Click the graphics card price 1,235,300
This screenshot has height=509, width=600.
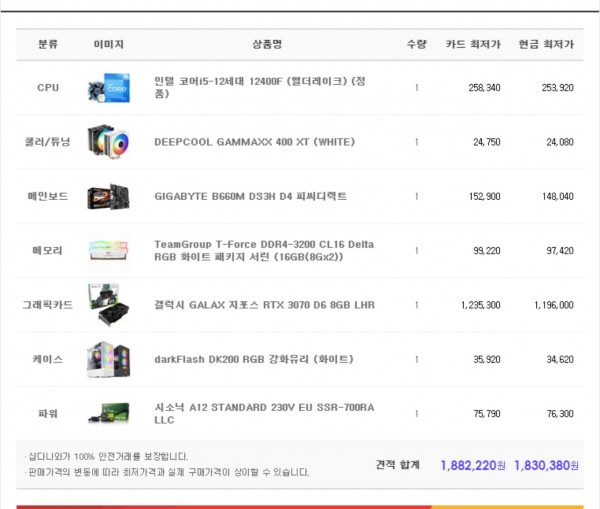[481, 305]
